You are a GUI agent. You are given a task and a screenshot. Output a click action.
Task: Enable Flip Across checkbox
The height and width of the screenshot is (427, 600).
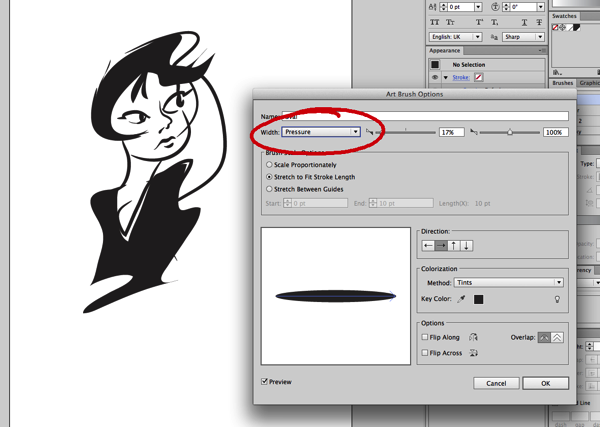(425, 353)
